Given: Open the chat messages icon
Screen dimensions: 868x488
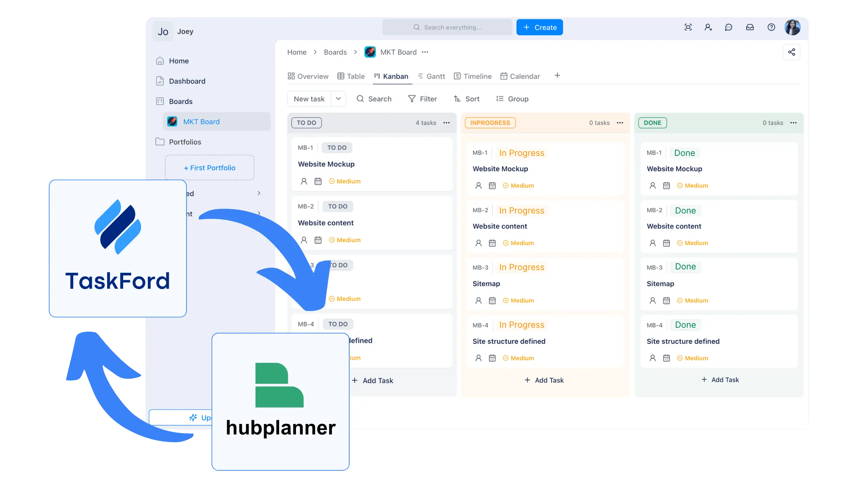Looking at the screenshot, I should point(729,27).
